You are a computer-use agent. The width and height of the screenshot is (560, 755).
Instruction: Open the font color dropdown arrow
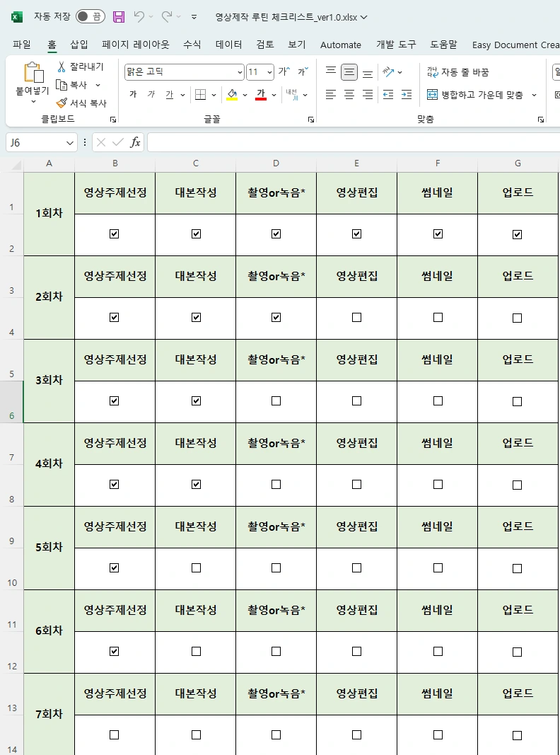274,95
